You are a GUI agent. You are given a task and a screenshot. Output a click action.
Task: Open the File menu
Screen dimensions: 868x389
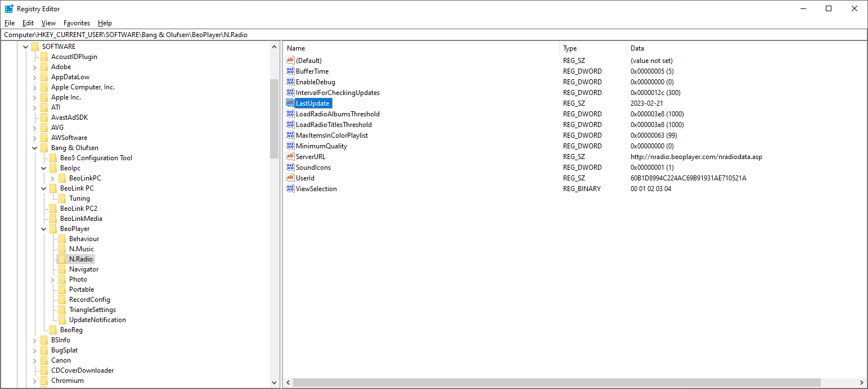[x=10, y=23]
